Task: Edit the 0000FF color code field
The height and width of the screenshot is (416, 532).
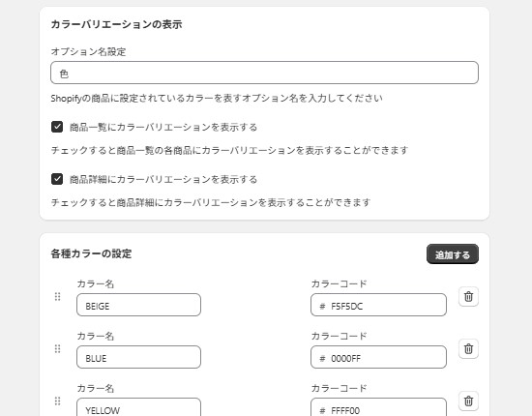Action: [x=378, y=357]
